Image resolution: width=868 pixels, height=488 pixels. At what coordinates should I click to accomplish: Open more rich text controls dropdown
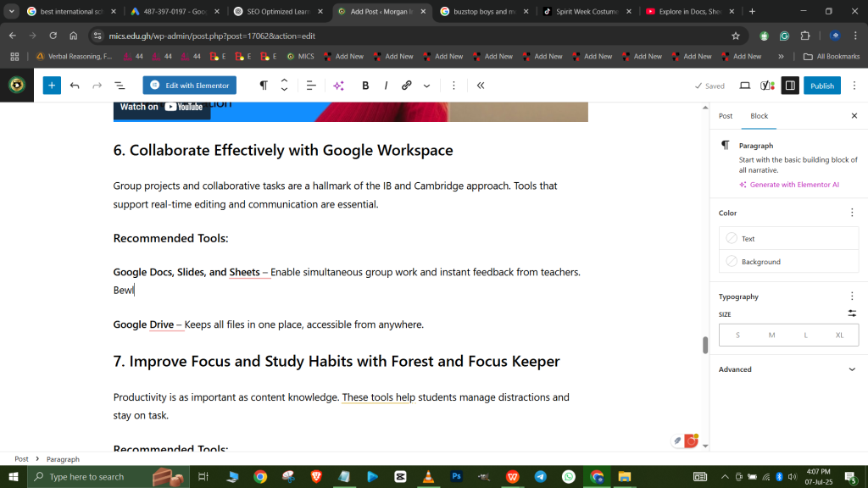point(427,86)
